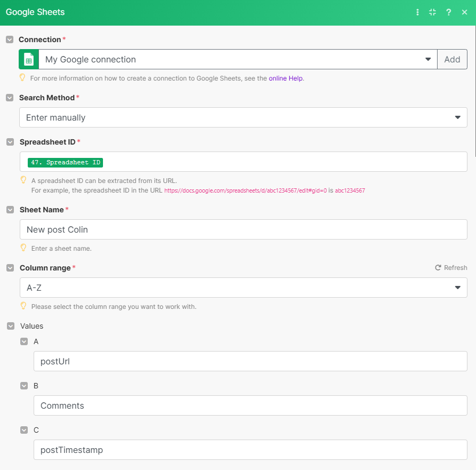Open the three-dot options menu in header
476x470 pixels.
[417, 12]
